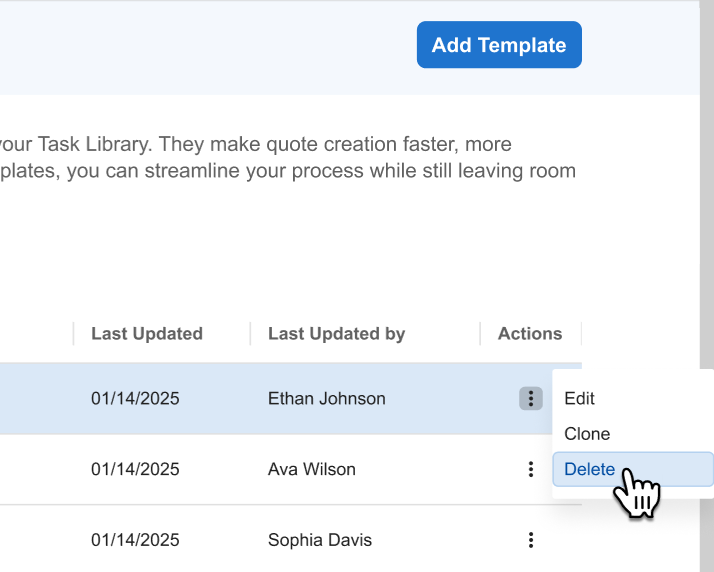Click the divider between Last Updated and Last Updated by
This screenshot has height=572, width=714.
click(250, 334)
